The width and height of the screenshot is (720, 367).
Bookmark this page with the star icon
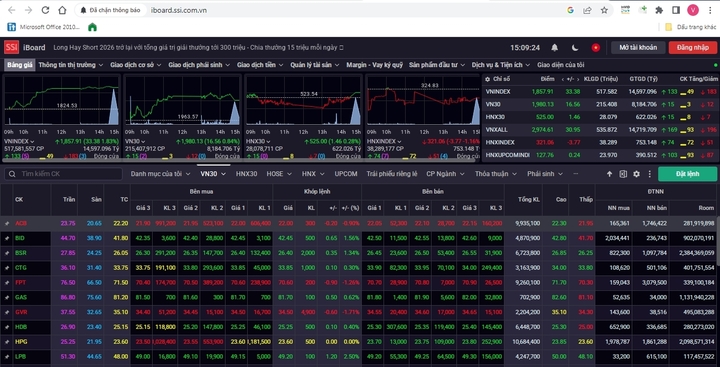604,10
